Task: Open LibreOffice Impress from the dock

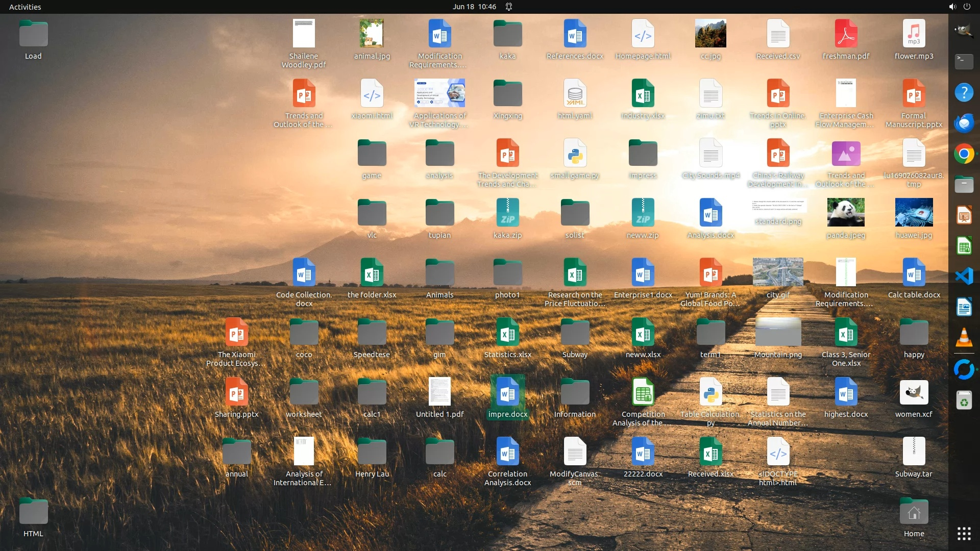Action: pyautogui.click(x=964, y=215)
